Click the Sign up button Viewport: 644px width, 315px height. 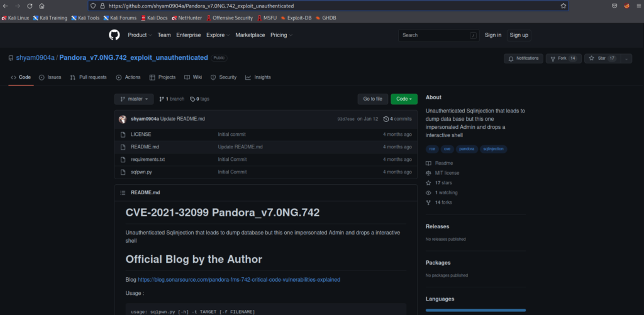pos(519,35)
